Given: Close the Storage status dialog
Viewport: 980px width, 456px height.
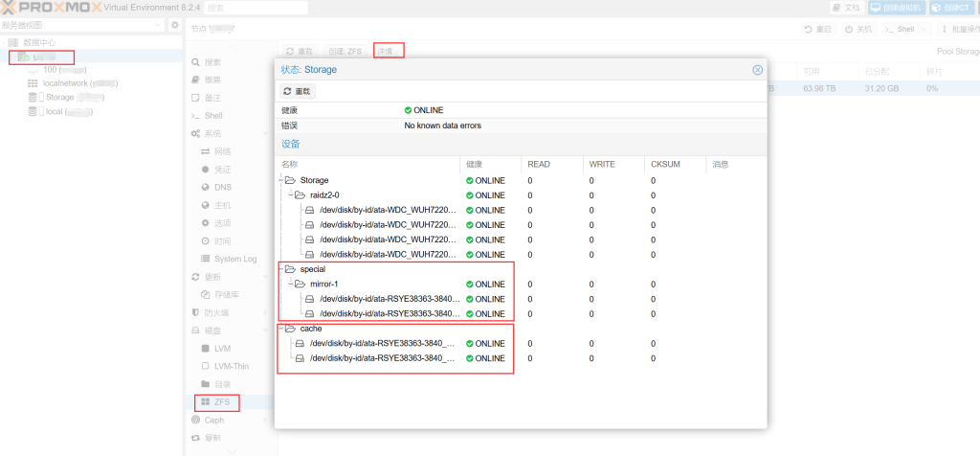Looking at the screenshot, I should [x=757, y=70].
